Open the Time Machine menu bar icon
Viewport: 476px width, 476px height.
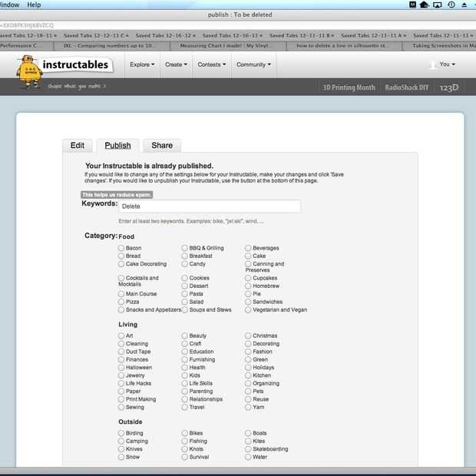(x=451, y=5)
